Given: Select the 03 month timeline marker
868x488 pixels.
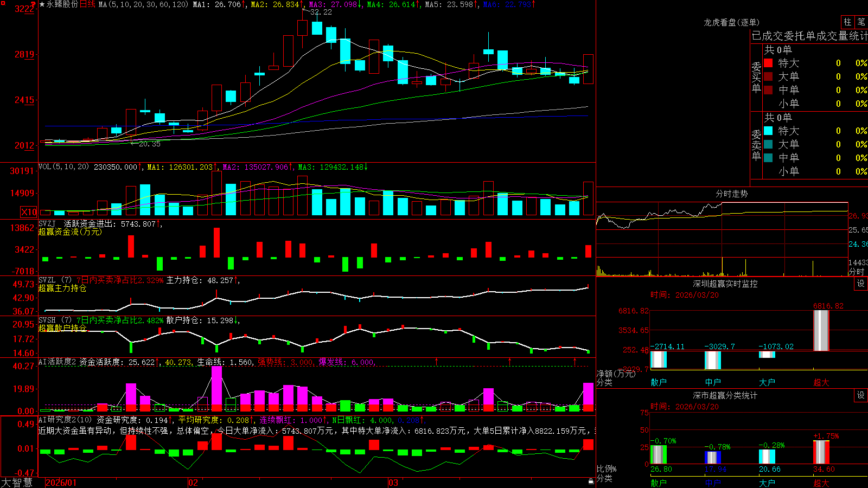Looking at the screenshot, I should [x=393, y=483].
